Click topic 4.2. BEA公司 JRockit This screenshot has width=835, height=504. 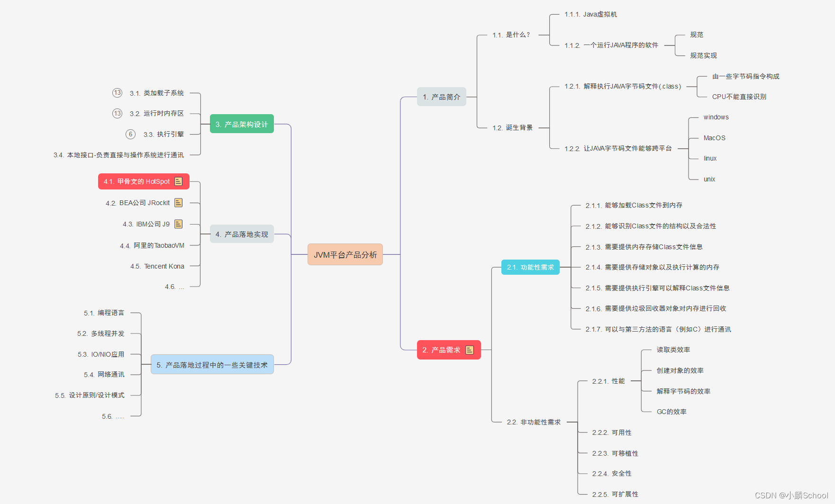click(137, 203)
